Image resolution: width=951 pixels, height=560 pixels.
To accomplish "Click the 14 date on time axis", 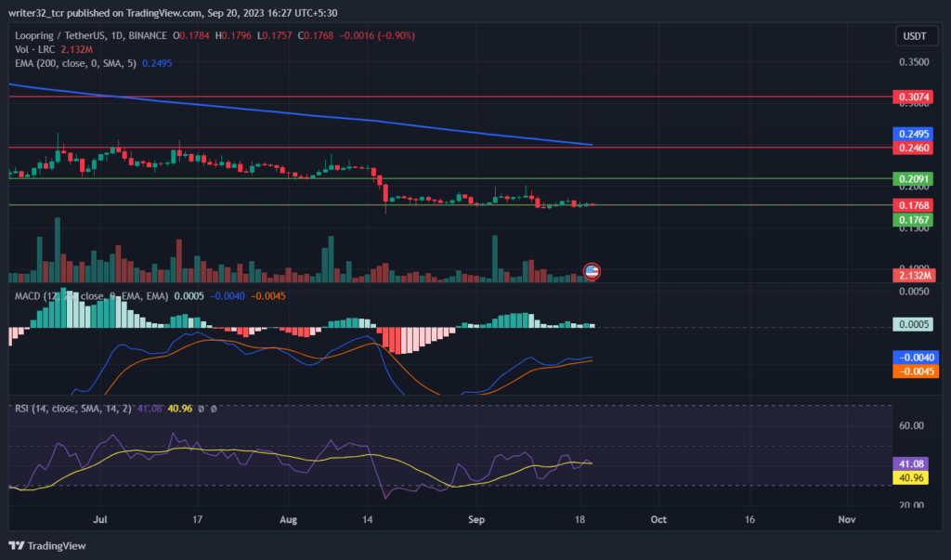I will click(x=366, y=519).
